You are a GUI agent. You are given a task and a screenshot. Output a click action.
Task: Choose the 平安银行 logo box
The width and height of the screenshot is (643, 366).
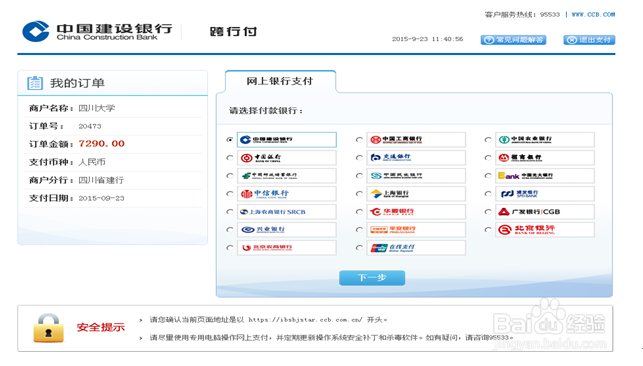[x=416, y=230]
